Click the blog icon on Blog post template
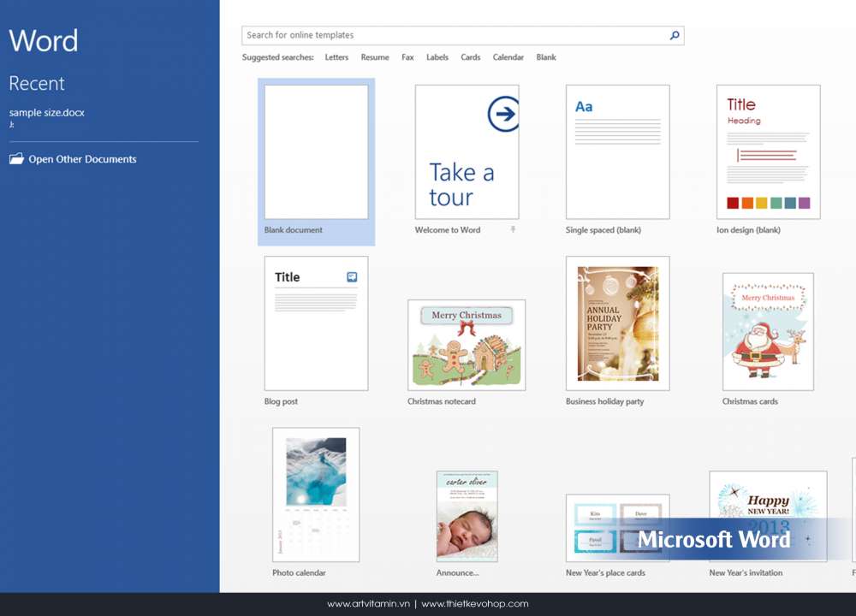 tap(352, 277)
